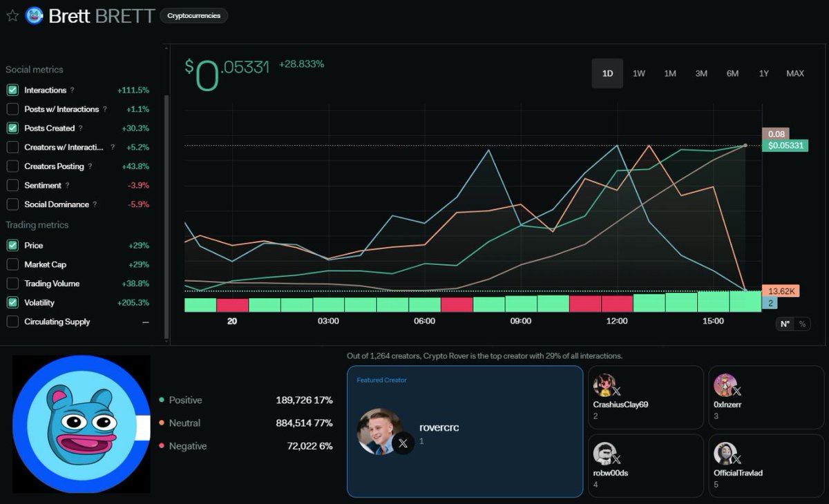
Task: Click the help icon beside Creators w/ Interactions
Action: [x=112, y=147]
